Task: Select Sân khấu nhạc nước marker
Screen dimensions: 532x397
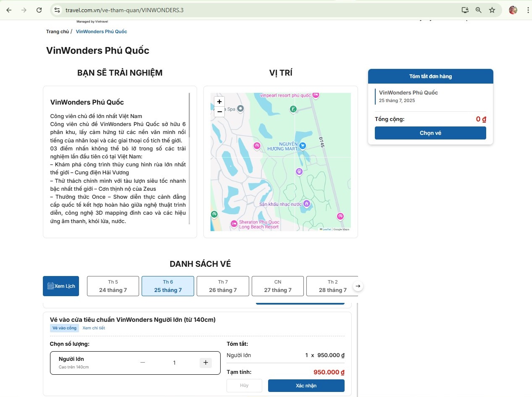Action: (307, 204)
